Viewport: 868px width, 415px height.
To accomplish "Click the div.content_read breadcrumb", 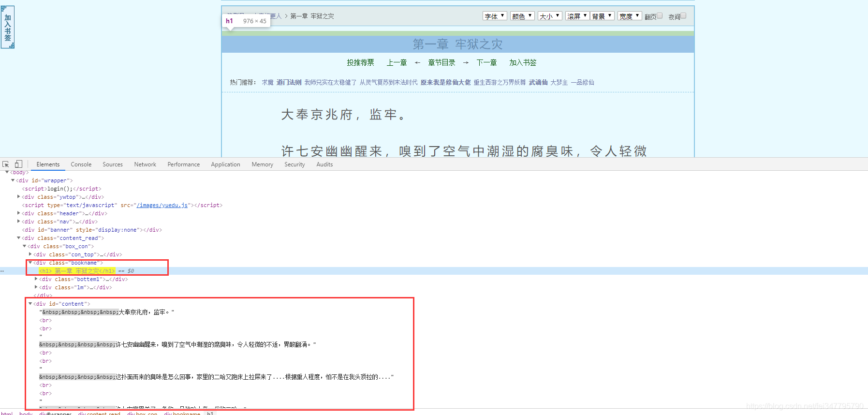I will pos(99,413).
